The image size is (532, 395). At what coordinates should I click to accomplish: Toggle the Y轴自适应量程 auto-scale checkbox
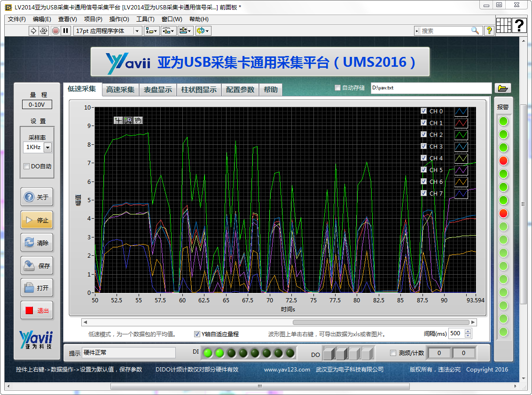pyautogui.click(x=198, y=334)
